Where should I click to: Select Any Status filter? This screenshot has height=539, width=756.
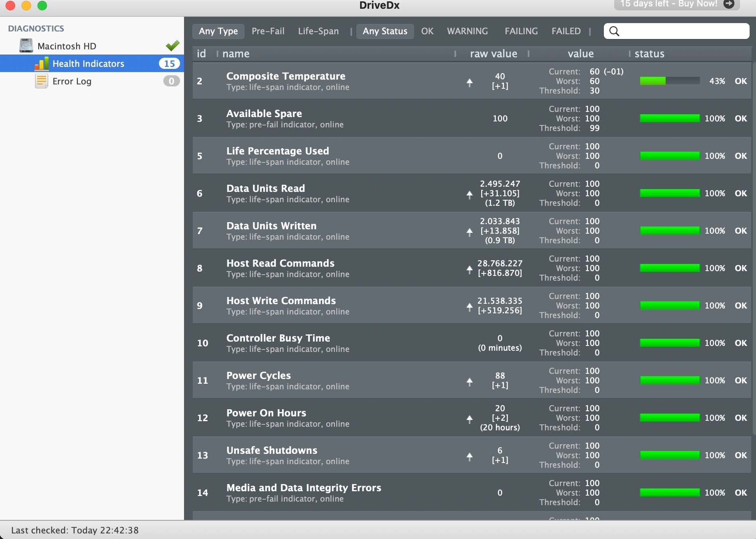[x=385, y=31]
